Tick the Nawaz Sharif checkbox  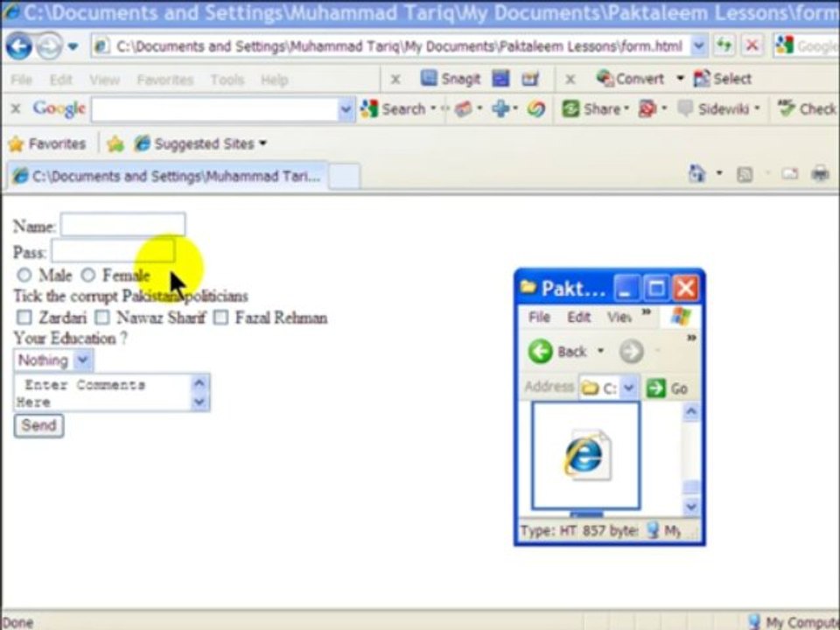pyautogui.click(x=101, y=317)
